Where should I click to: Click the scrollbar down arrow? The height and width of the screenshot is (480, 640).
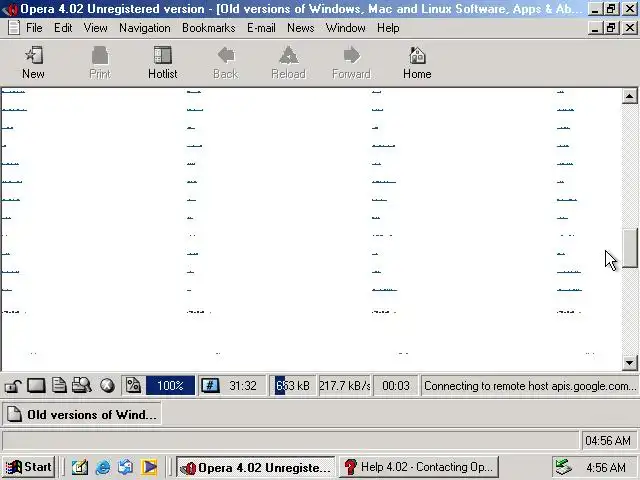pyautogui.click(x=629, y=362)
